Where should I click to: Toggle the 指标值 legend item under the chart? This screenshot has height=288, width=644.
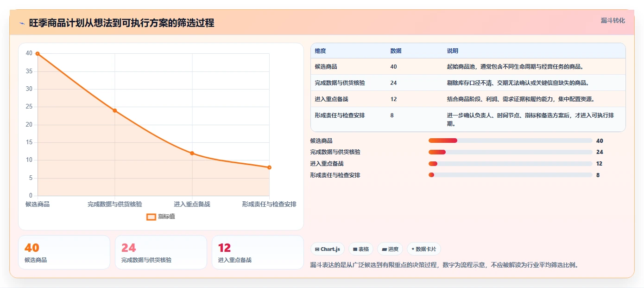(161, 217)
